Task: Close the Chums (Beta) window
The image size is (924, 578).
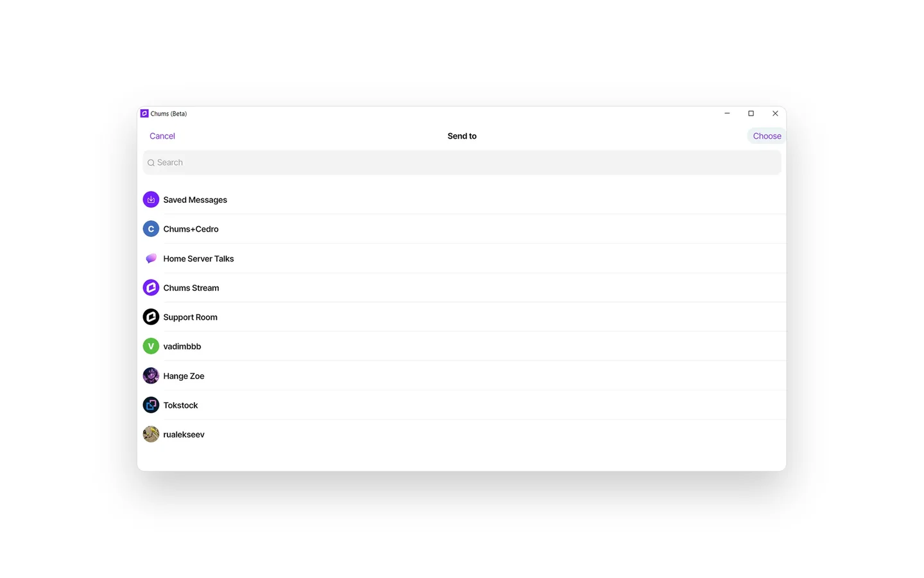Action: click(x=775, y=114)
